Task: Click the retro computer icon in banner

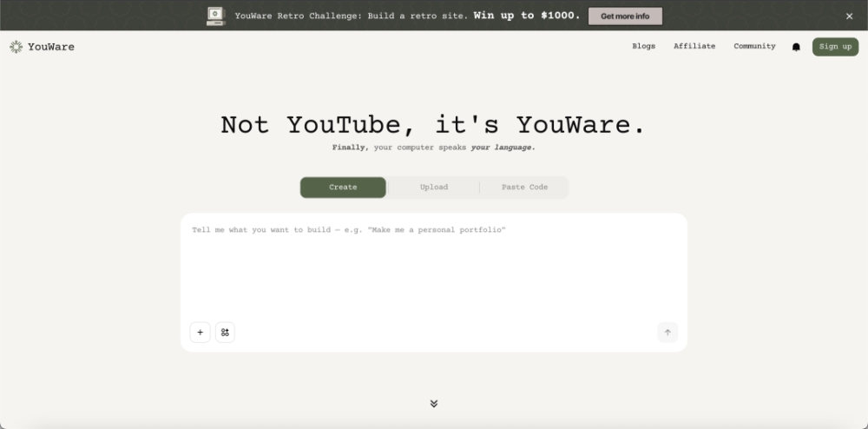Action: click(215, 16)
